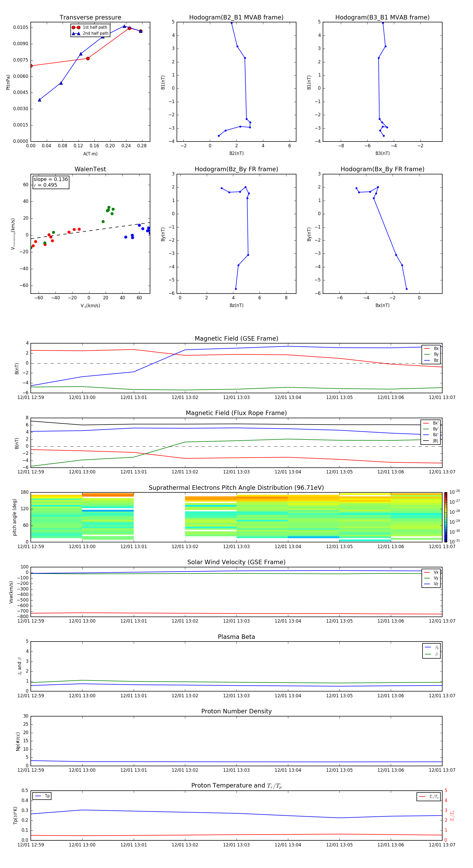Click the '2nd half path' legend entry
This screenshot has height=868, width=473.
coord(90,33)
